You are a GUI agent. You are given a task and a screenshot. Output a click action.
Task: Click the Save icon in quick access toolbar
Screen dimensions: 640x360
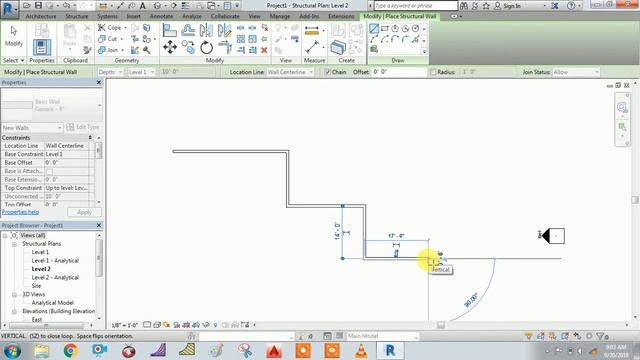click(x=38, y=6)
